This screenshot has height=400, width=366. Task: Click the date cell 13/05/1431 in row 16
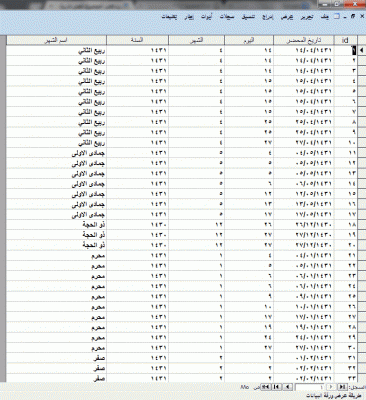(x=304, y=204)
